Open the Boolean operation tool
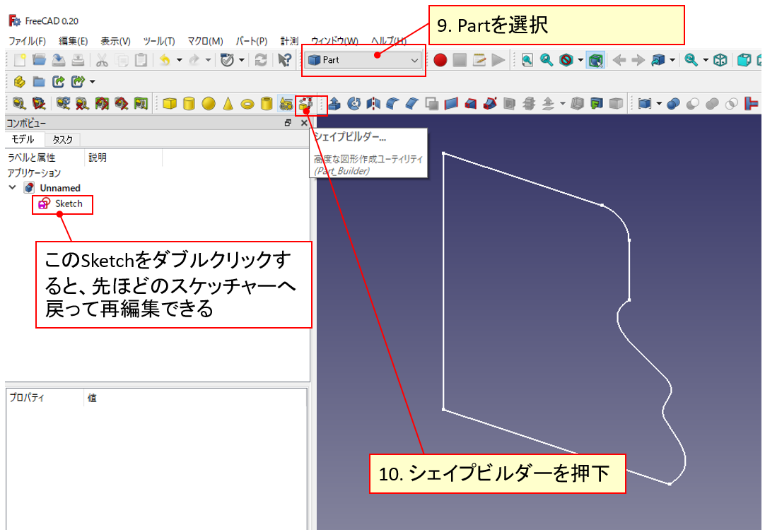This screenshot has width=765, height=532. click(673, 103)
